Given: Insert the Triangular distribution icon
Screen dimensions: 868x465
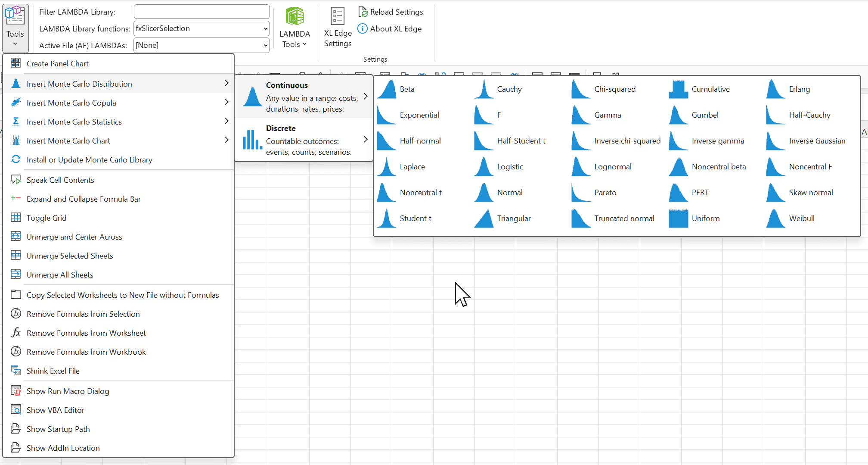Looking at the screenshot, I should [484, 218].
